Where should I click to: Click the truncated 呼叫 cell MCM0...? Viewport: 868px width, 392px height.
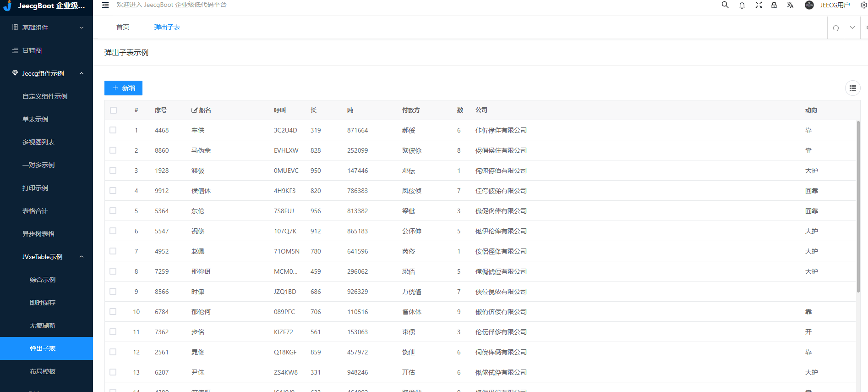[x=286, y=271]
